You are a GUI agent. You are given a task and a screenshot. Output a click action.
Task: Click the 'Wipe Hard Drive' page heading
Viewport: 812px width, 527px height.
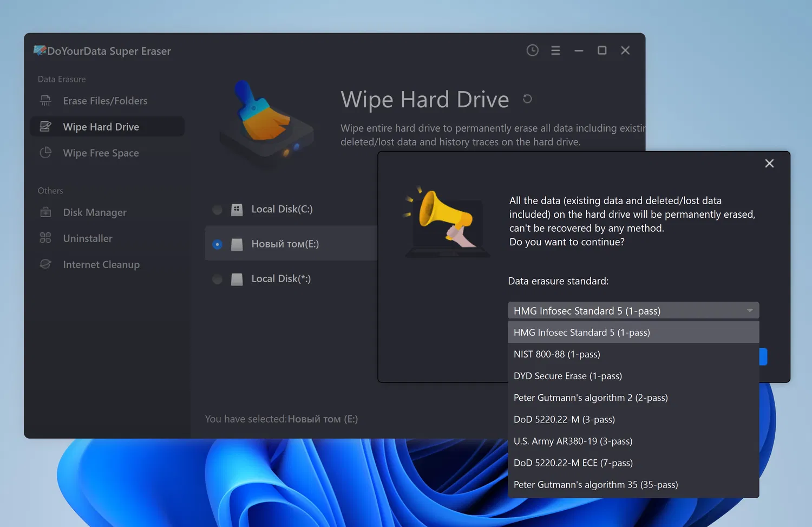[x=425, y=100]
